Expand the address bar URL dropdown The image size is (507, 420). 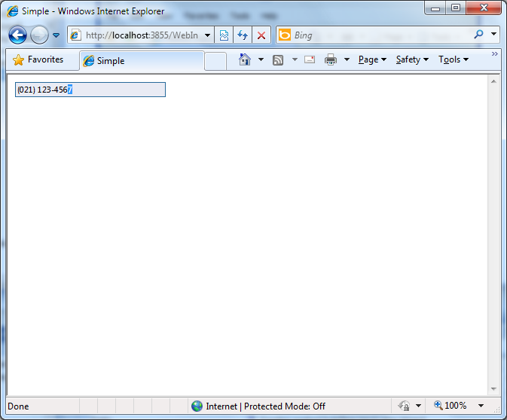click(207, 35)
